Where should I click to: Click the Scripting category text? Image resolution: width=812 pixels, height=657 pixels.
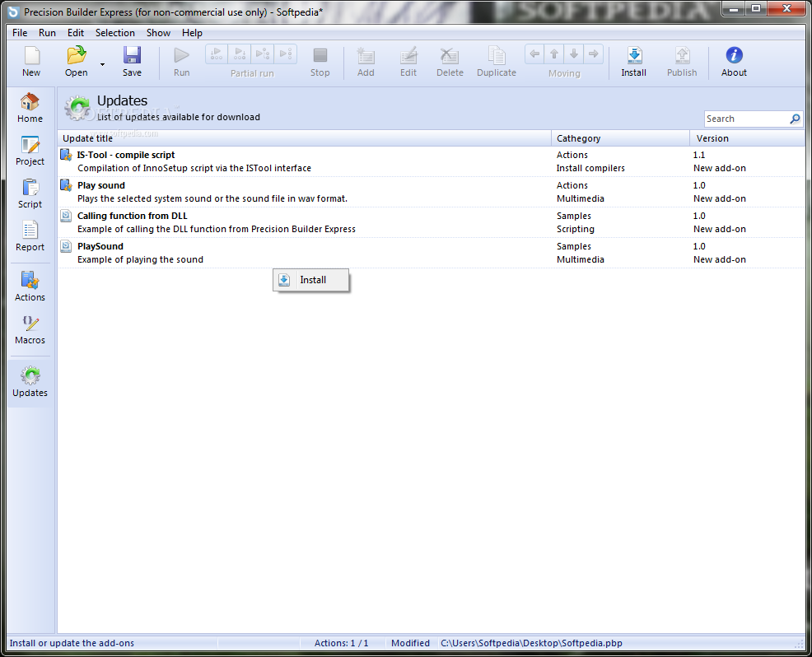pos(576,230)
